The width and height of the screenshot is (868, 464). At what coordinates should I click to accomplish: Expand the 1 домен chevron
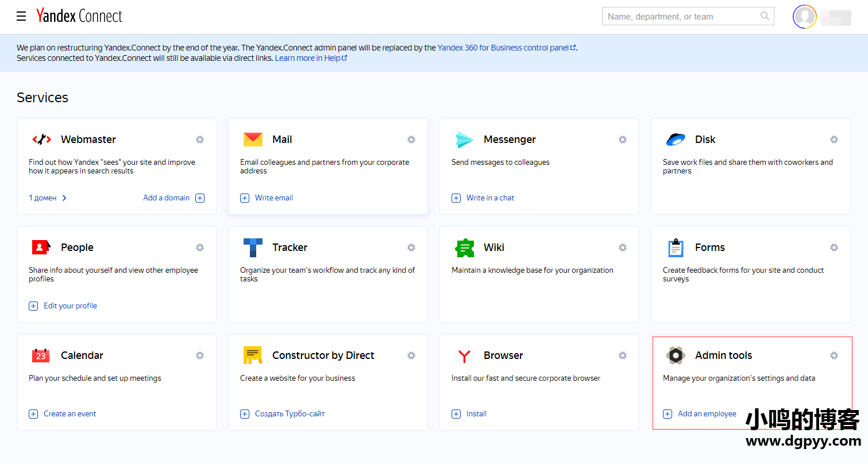tap(64, 198)
